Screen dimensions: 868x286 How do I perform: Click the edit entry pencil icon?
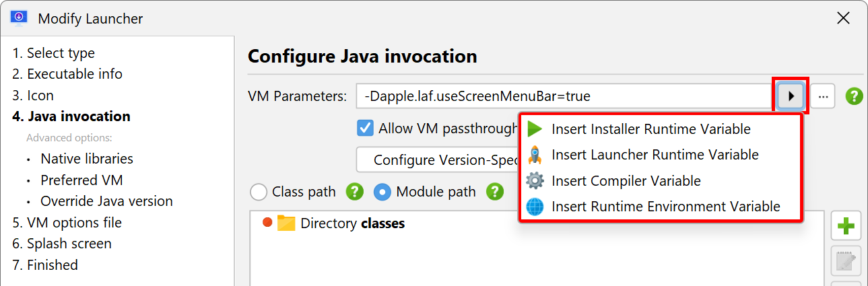click(846, 261)
